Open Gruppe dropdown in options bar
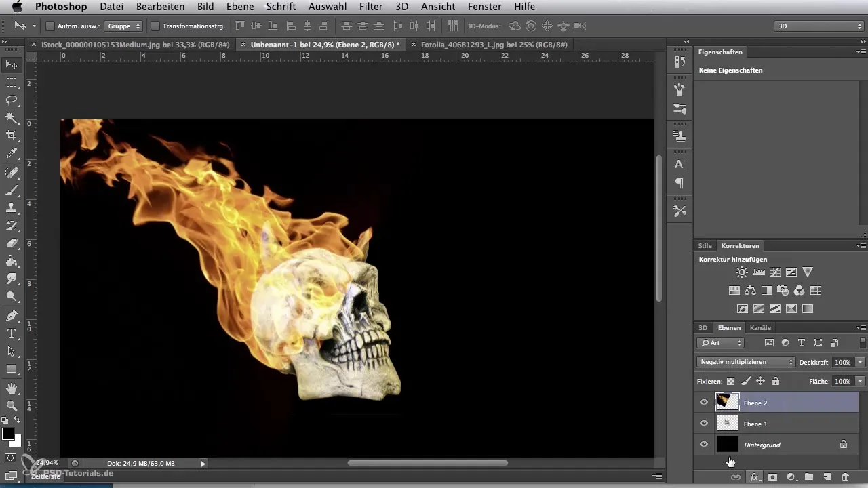 123,26
